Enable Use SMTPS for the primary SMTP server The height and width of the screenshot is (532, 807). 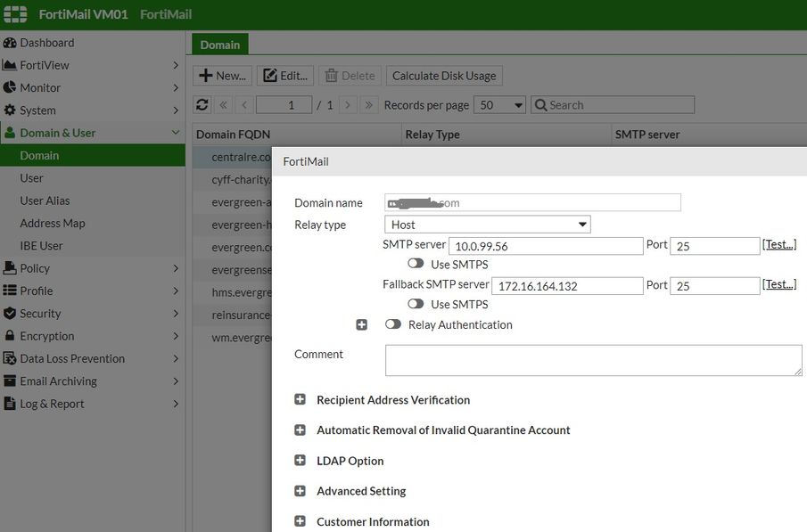[416, 264]
